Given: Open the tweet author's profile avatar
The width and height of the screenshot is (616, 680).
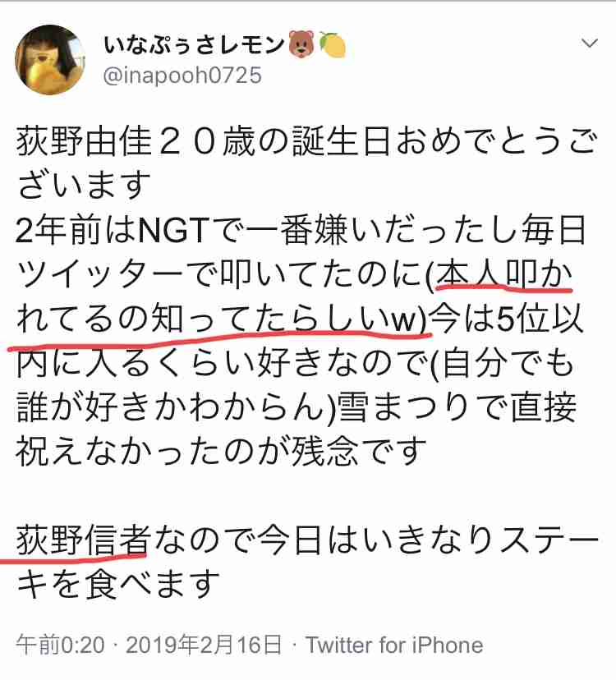Looking at the screenshot, I should [50, 60].
